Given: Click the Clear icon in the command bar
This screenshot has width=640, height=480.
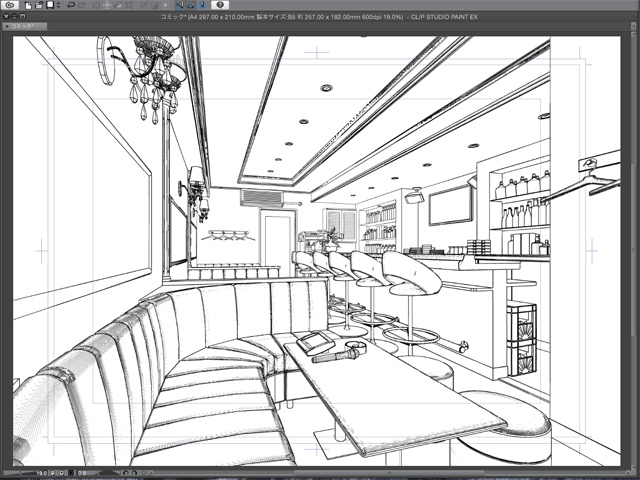Looking at the screenshot, I should coord(96,5).
